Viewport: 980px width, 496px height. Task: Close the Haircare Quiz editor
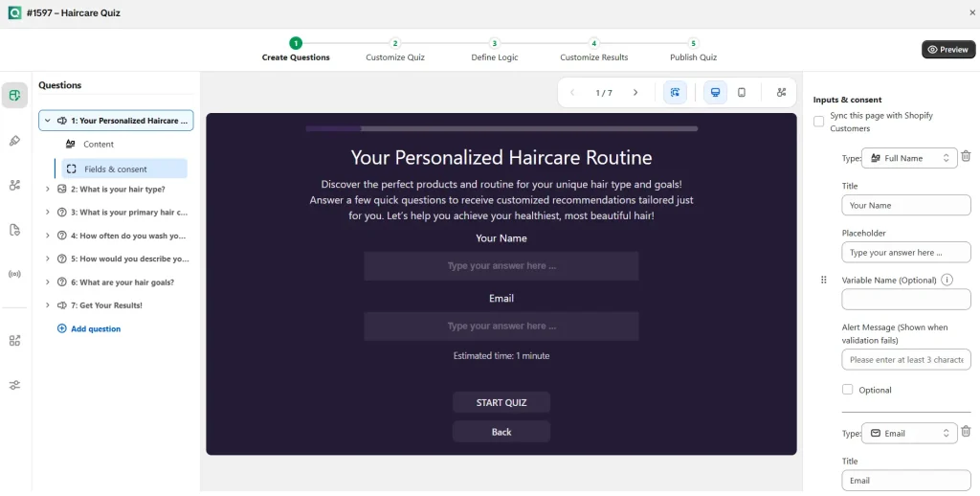(x=972, y=12)
